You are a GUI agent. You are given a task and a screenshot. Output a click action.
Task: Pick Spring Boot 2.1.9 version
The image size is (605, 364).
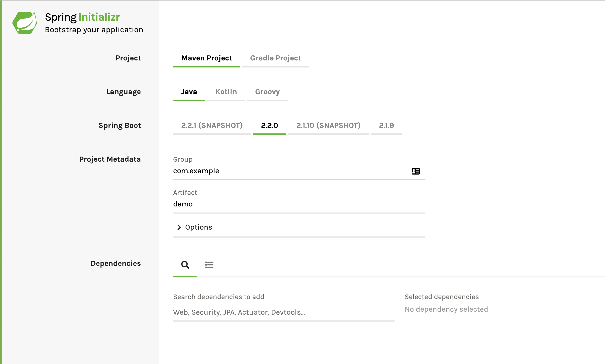[x=386, y=126]
